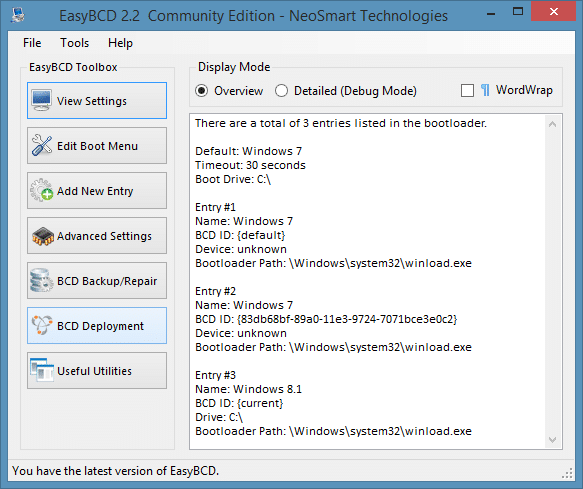Click the Useful Utilities windows icon
The height and width of the screenshot is (489, 583).
click(42, 370)
